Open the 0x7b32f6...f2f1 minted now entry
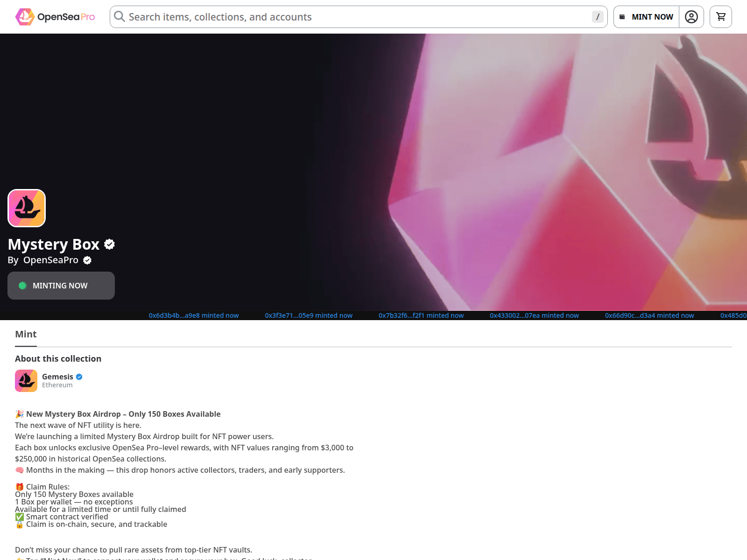The width and height of the screenshot is (747, 560). click(x=421, y=315)
